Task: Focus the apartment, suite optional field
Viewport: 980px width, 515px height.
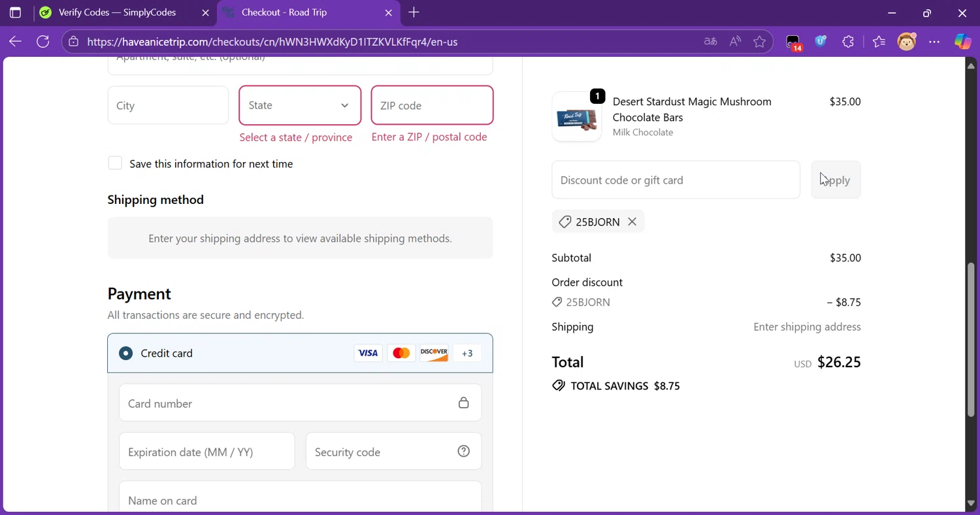Action: coord(300,65)
